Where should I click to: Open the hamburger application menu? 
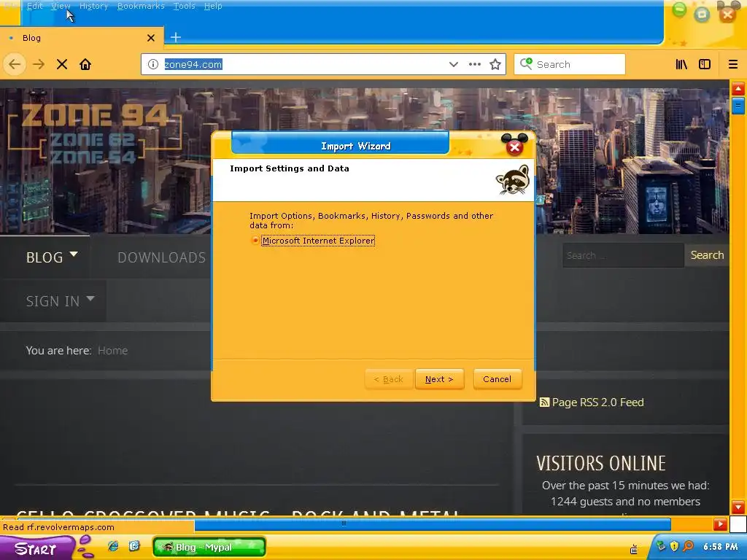point(733,64)
